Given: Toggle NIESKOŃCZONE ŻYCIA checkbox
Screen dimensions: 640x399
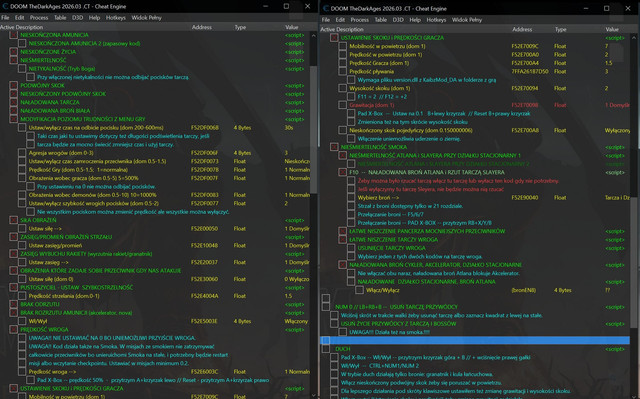Looking at the screenshot, I should [13, 52].
